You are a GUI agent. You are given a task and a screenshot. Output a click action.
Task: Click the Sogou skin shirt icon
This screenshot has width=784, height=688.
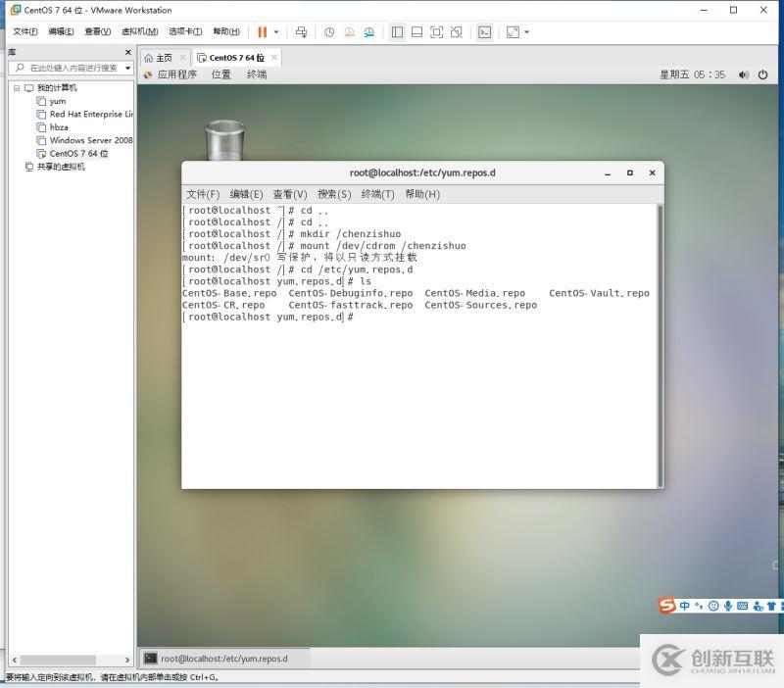771,606
